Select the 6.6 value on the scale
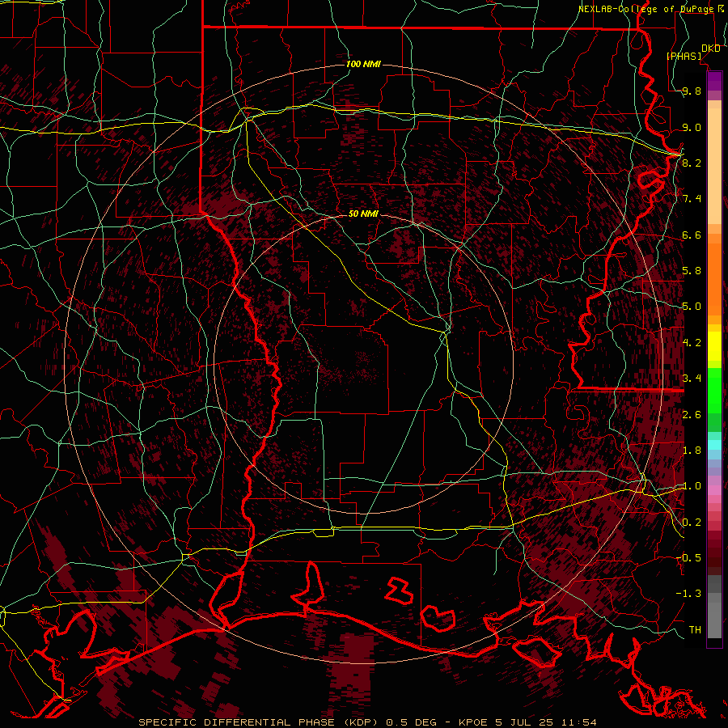 692,235
